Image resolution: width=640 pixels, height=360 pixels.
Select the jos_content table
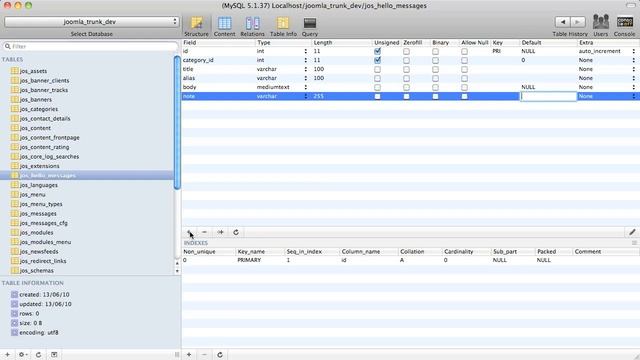point(35,128)
